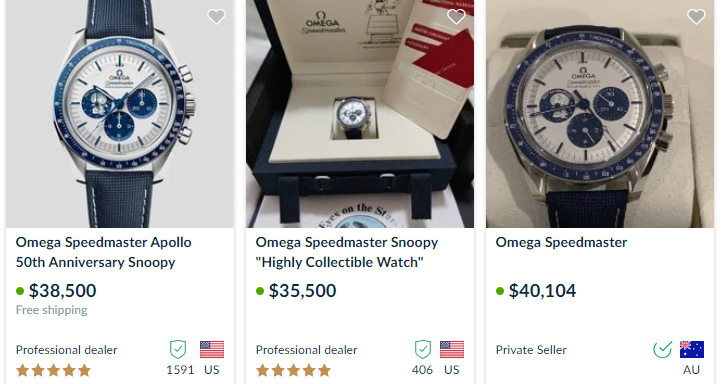Click the 1591 review count
721x384 pixels.
(180, 370)
